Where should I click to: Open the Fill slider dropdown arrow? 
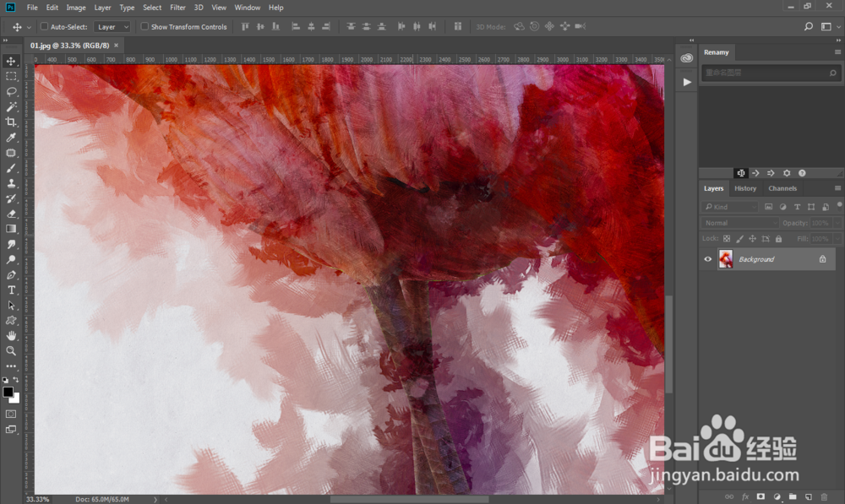coord(837,239)
